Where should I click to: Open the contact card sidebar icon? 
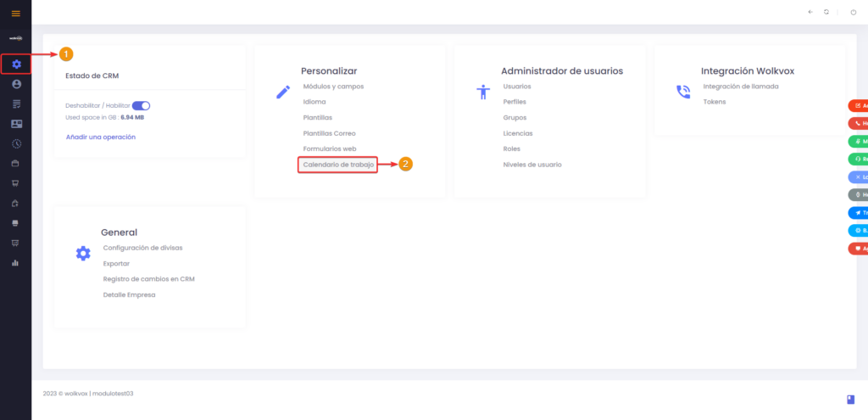(16, 124)
